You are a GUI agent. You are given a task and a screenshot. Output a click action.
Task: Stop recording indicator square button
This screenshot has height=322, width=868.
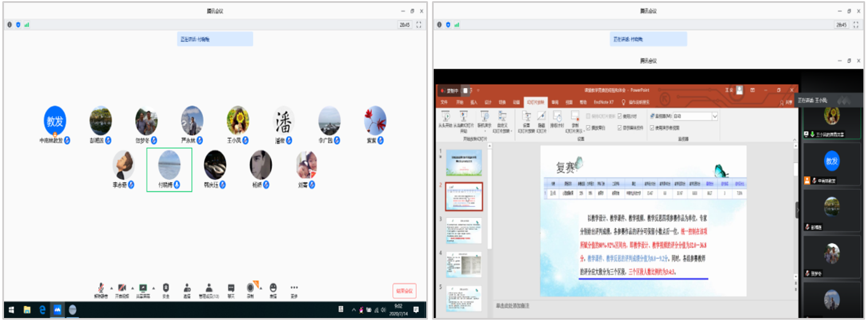[x=465, y=91]
